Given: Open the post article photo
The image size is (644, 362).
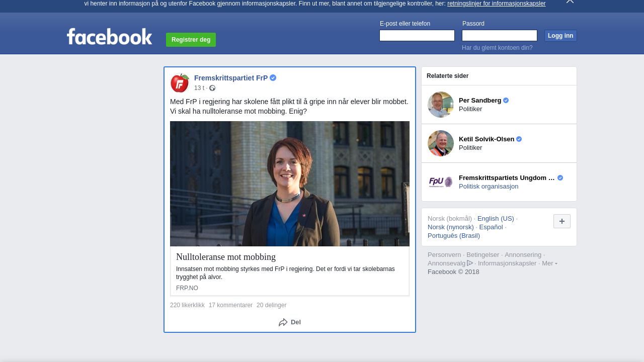Looking at the screenshot, I should pos(290,184).
